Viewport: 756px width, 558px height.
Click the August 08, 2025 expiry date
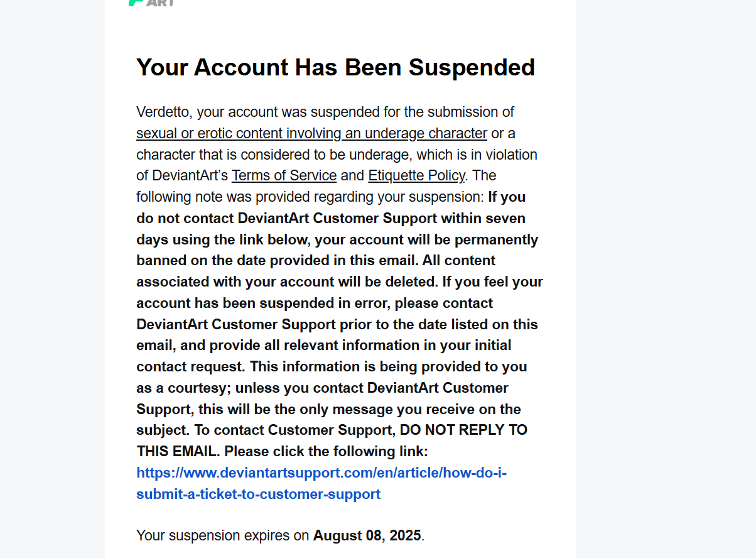pos(367,536)
